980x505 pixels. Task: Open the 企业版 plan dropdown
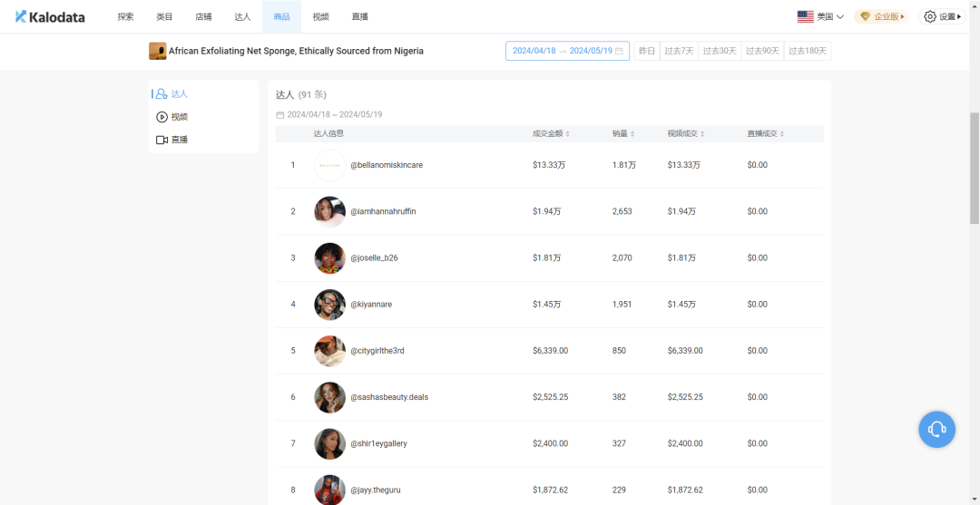pyautogui.click(x=882, y=16)
